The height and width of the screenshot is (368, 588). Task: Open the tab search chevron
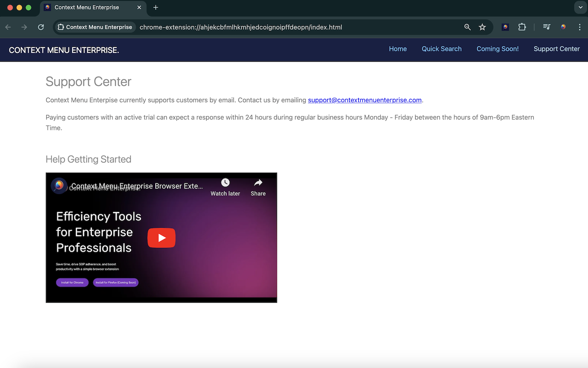(580, 7)
